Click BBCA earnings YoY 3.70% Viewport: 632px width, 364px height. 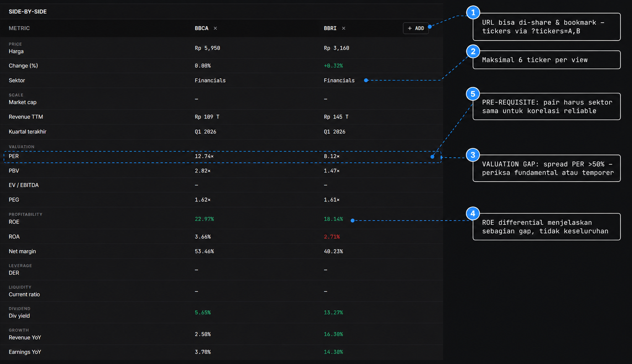click(x=203, y=352)
